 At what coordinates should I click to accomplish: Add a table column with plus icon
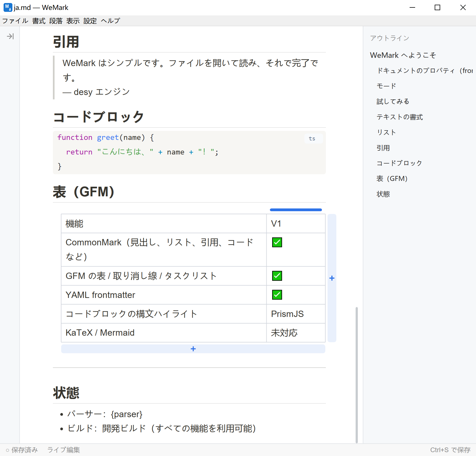point(332,278)
